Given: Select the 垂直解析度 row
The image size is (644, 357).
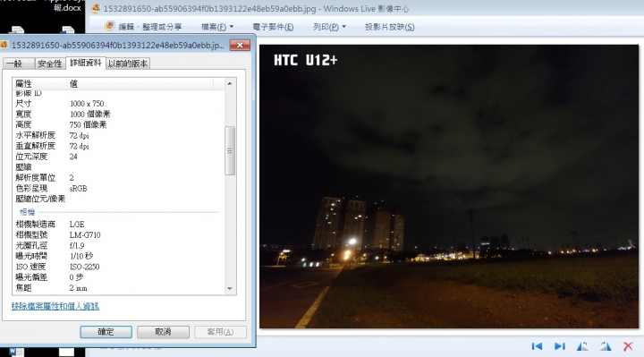Looking at the screenshot, I should click(119, 146).
